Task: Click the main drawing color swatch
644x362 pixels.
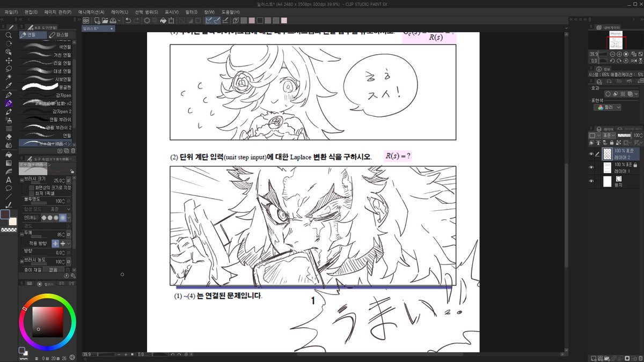Action: point(5,215)
